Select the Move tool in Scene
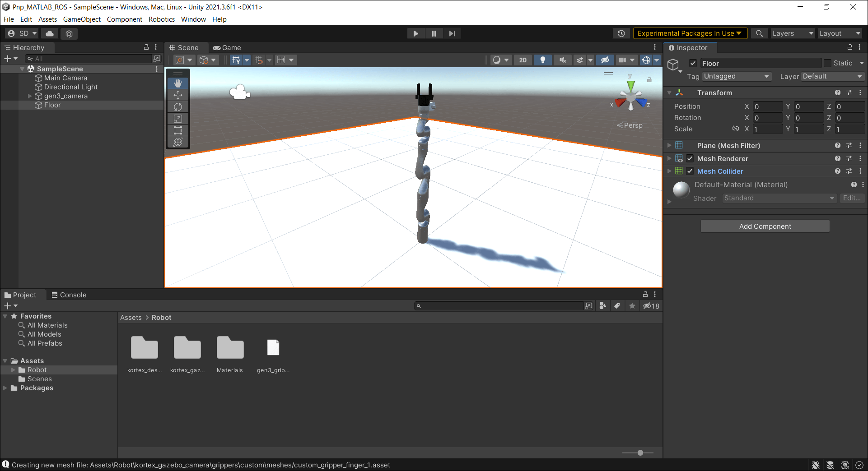 tap(178, 95)
